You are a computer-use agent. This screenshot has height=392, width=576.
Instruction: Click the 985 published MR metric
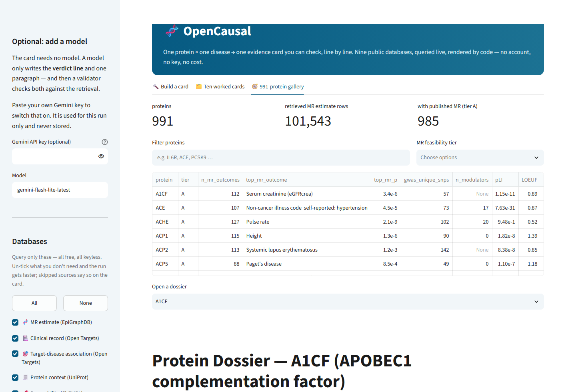428,121
